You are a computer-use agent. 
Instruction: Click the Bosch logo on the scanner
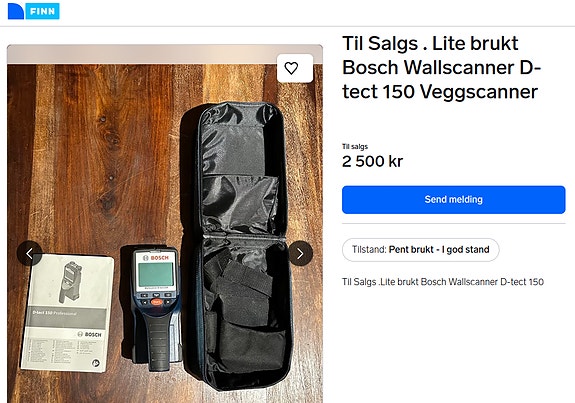tap(155, 257)
